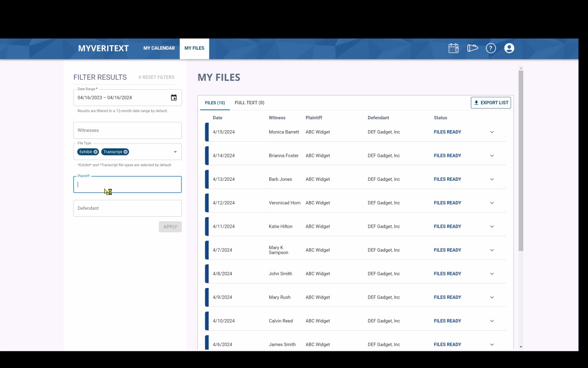Click witness name Barb Jones

pos(280,179)
